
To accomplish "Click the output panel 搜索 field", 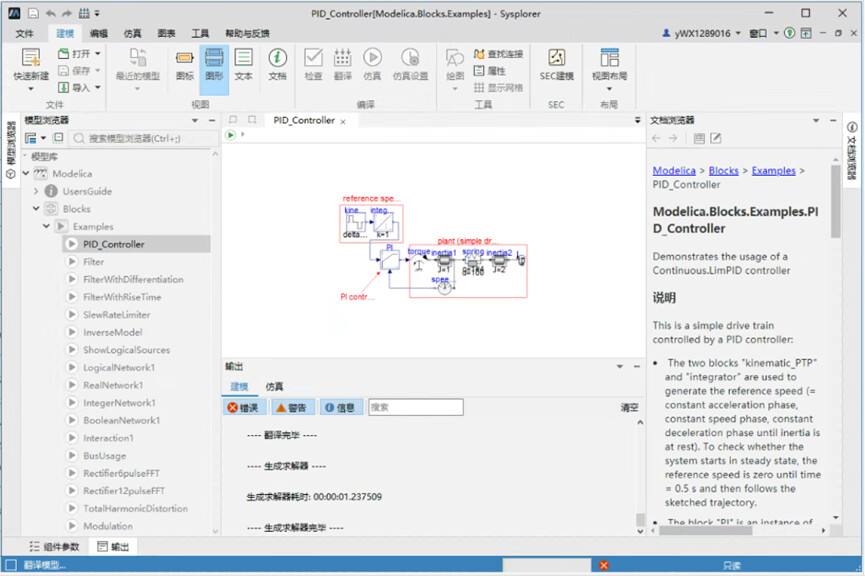I will click(x=415, y=407).
